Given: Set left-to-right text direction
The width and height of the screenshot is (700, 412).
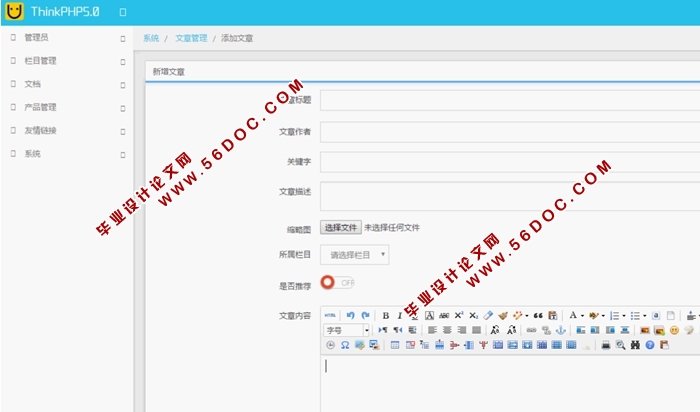Looking at the screenshot, I should tap(383, 330).
